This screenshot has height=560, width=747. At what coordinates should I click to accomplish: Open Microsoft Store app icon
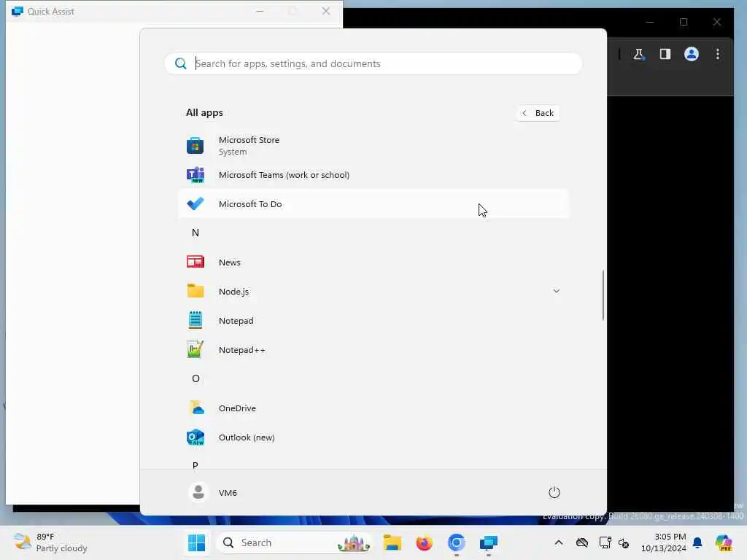coord(196,145)
